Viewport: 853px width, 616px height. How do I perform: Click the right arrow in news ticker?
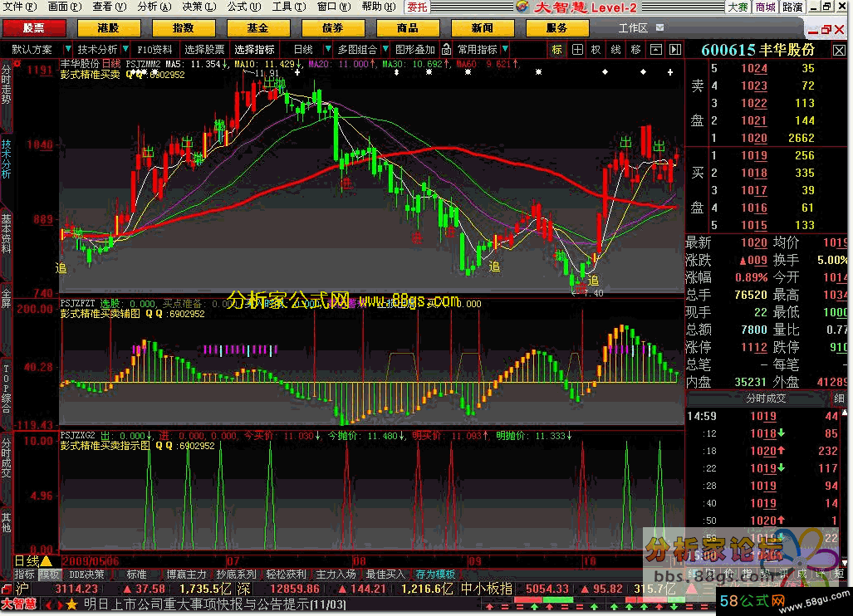point(60,604)
